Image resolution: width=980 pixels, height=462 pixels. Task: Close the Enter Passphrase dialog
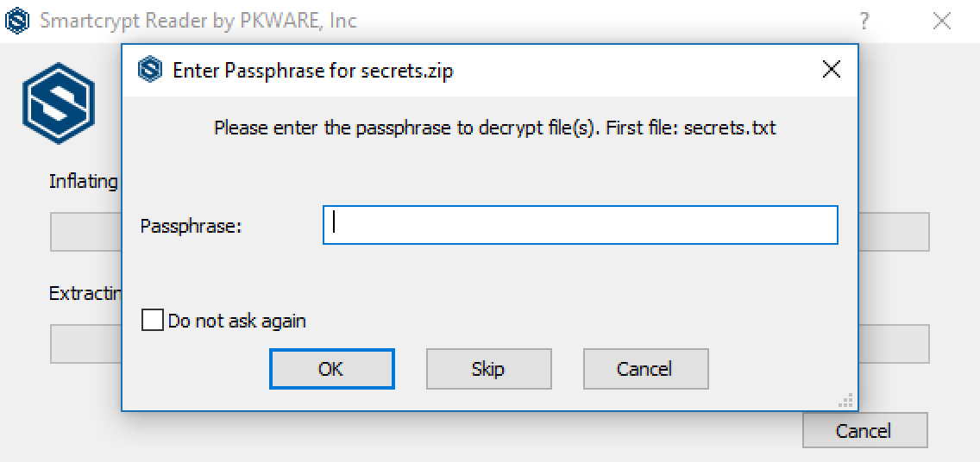pyautogui.click(x=832, y=70)
